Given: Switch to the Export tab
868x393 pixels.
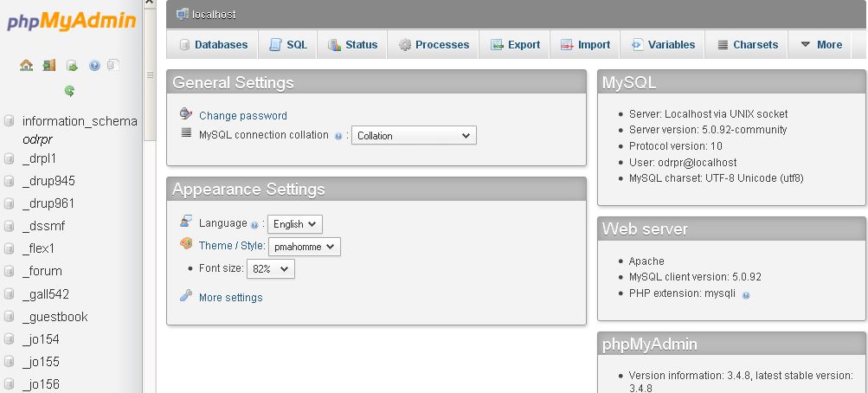Looking at the screenshot, I should [x=515, y=45].
